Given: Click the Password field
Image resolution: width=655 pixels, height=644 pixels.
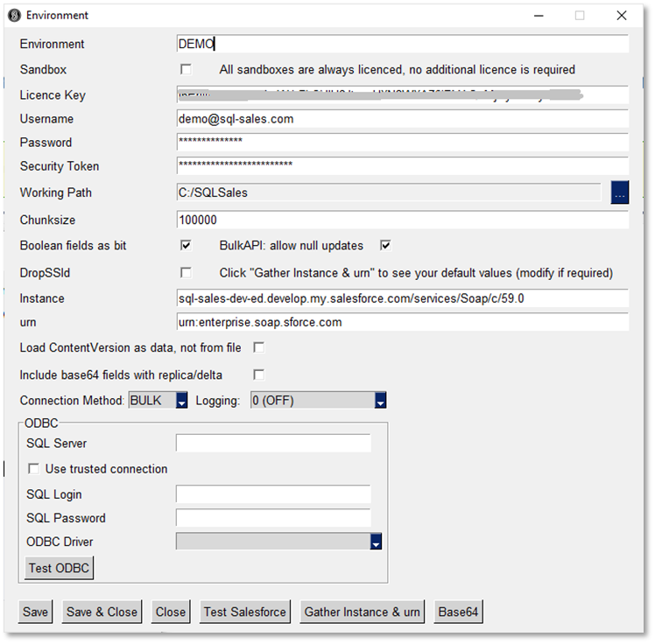Looking at the screenshot, I should coord(403,143).
